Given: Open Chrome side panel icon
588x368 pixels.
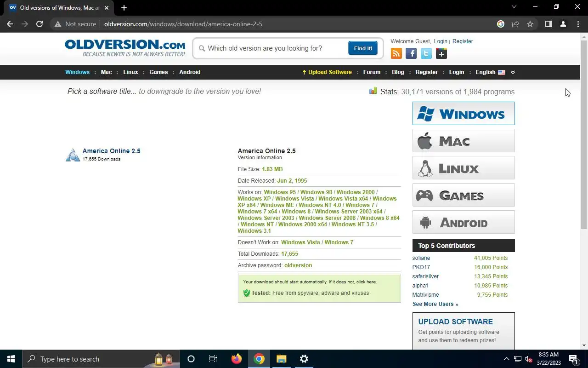Looking at the screenshot, I should point(548,24).
